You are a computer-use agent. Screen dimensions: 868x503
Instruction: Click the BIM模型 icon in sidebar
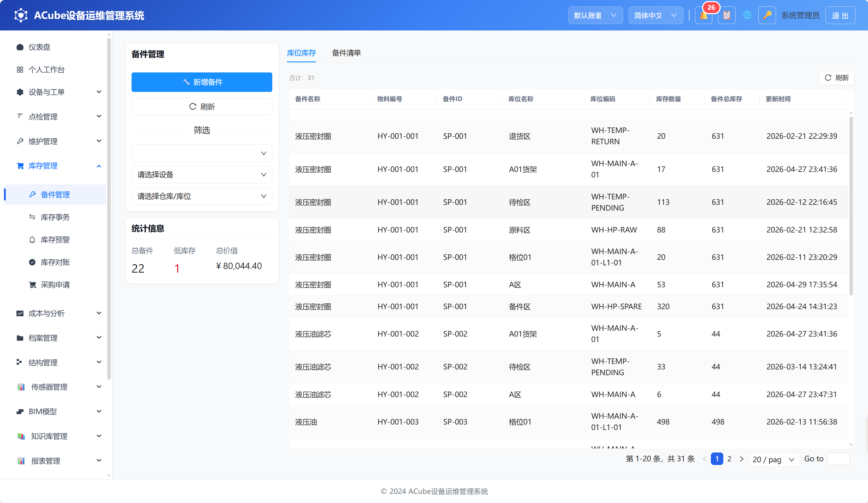point(20,411)
